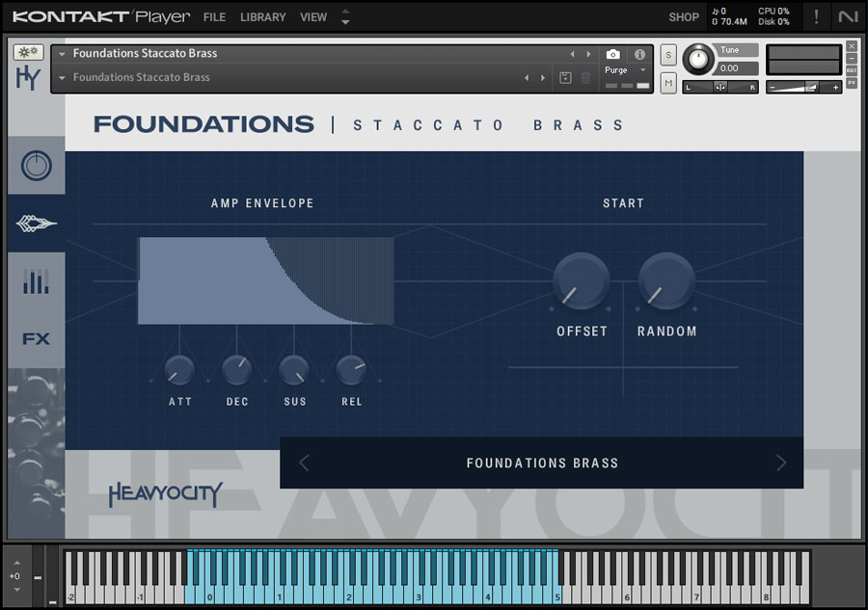This screenshot has width=868, height=610.
Task: Click the notes voice count readout
Action: (x=719, y=11)
